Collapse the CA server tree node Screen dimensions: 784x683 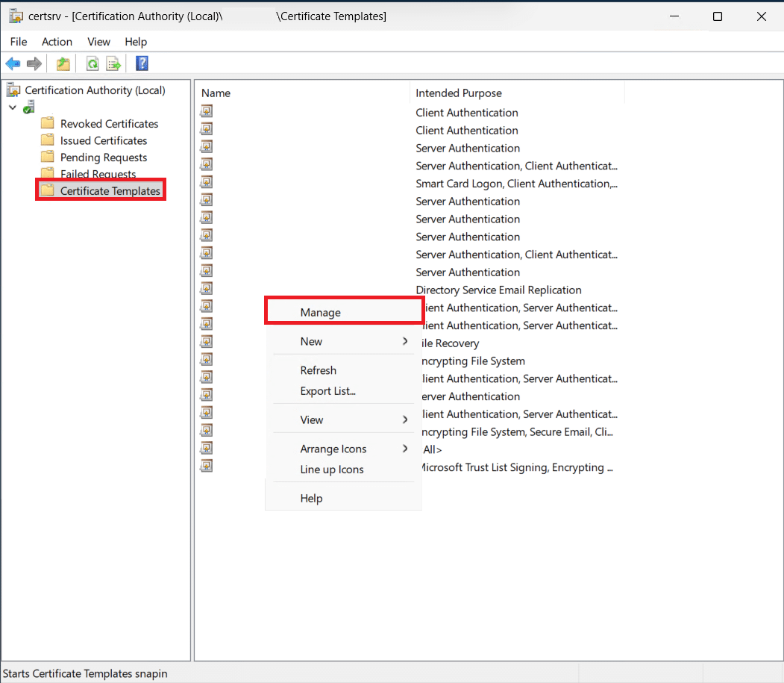tap(13, 107)
